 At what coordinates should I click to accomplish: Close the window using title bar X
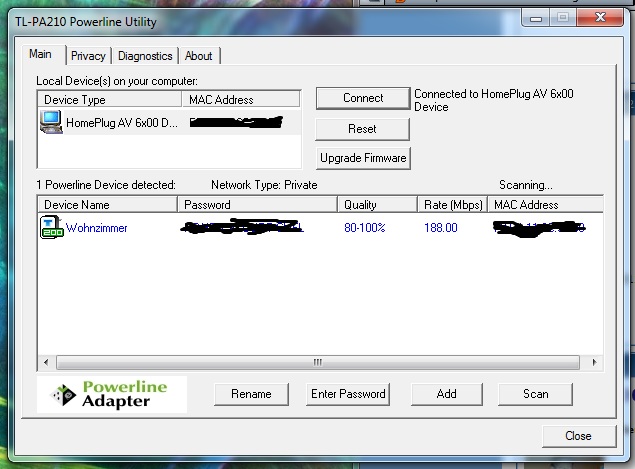point(600,17)
